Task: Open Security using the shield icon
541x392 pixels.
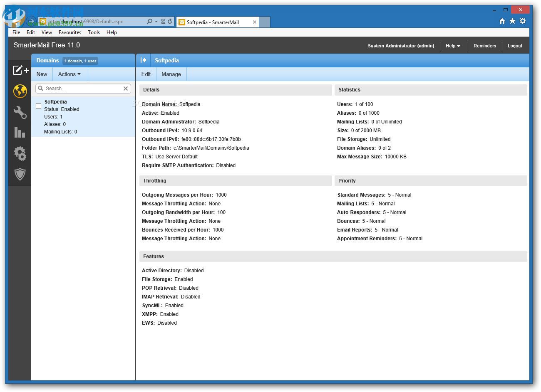Action: pyautogui.click(x=20, y=174)
